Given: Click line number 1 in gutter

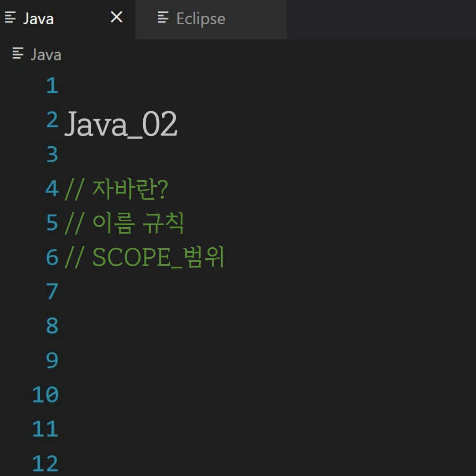Looking at the screenshot, I should (52, 86).
